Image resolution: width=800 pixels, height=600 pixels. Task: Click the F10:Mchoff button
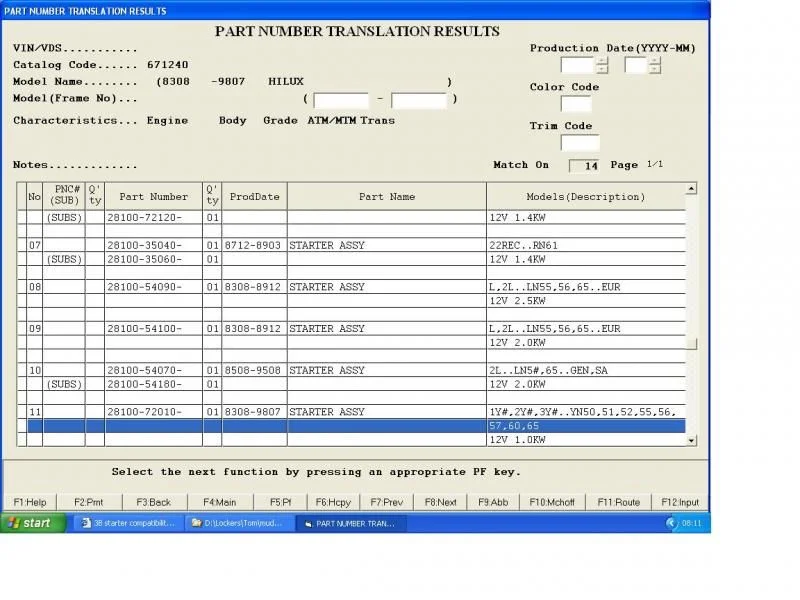[552, 502]
